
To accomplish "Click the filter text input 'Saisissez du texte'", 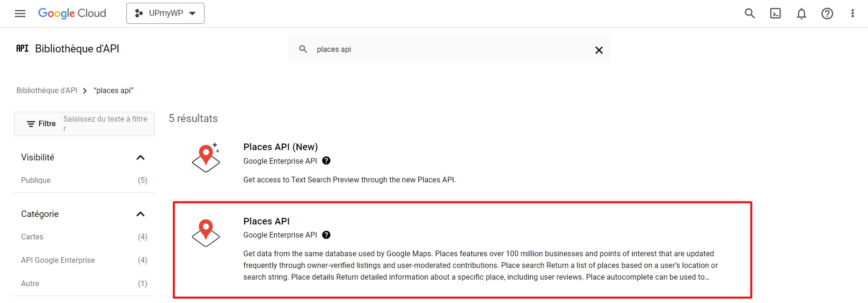I will [x=105, y=123].
